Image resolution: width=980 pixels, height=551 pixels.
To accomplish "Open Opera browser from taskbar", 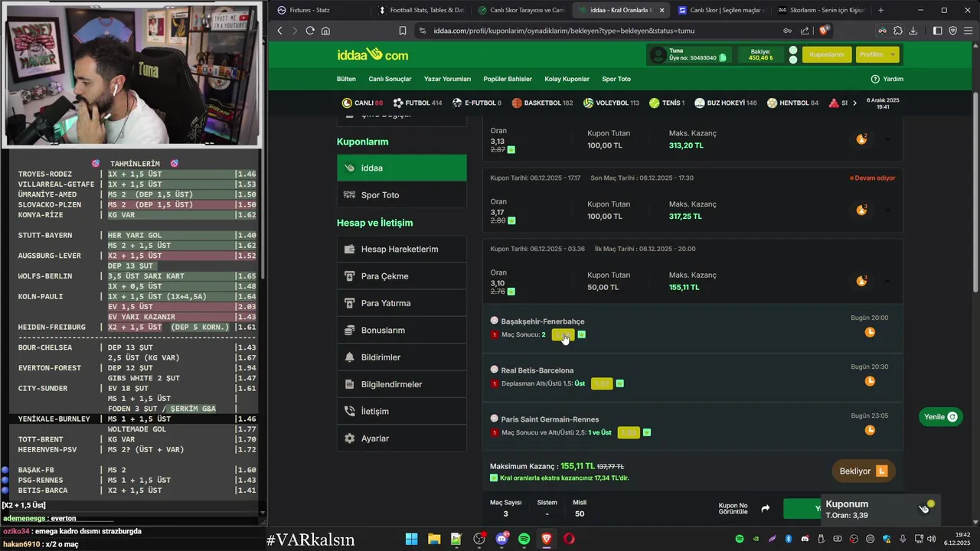I will coord(569,539).
